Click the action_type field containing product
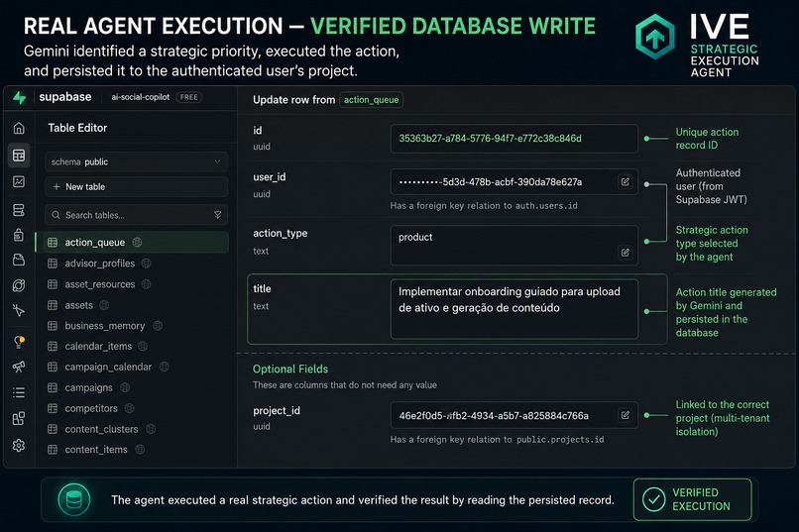This screenshot has height=532, width=799. coord(514,246)
